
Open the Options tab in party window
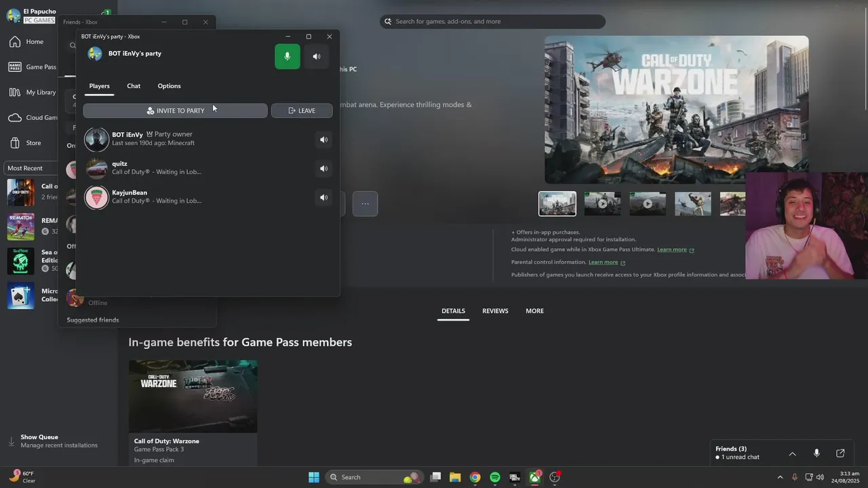[169, 86]
